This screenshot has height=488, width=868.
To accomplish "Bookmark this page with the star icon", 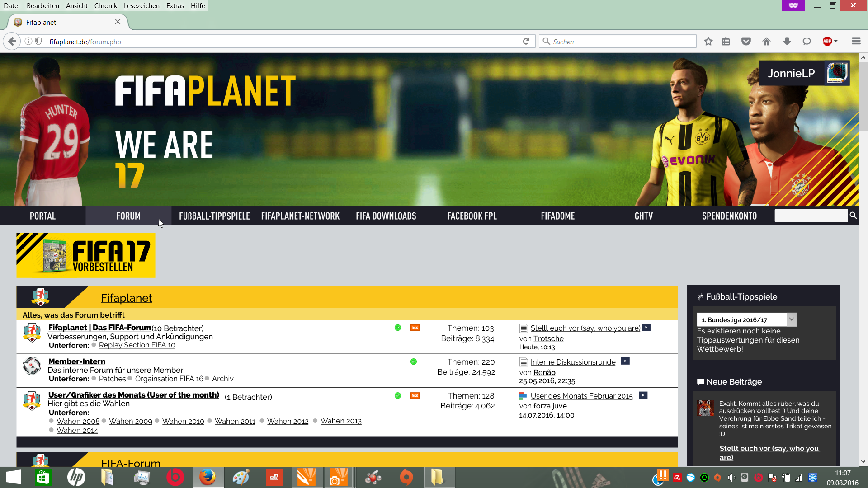I will pos(708,42).
